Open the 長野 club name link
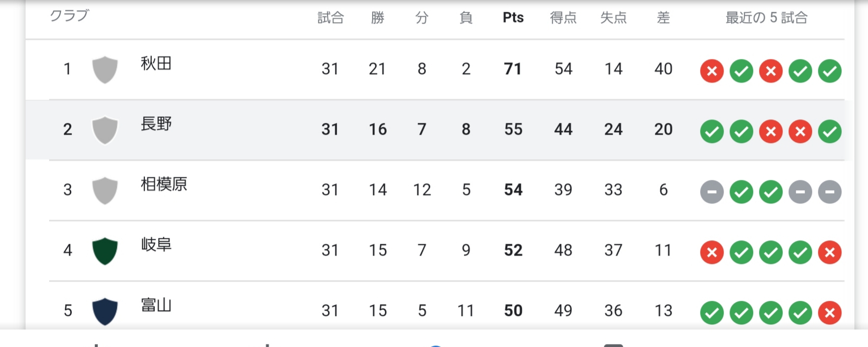Screen dimensions: 868x347 click(x=156, y=124)
